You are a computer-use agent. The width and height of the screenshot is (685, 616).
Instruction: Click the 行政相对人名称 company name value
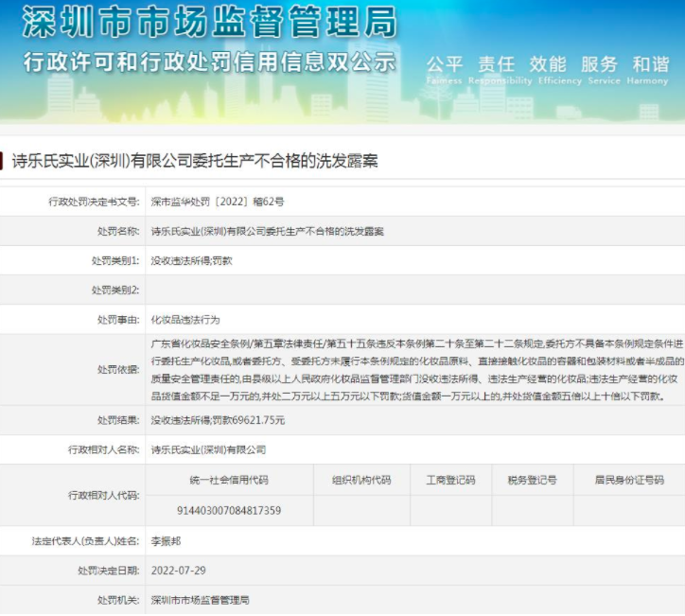pos(208,449)
